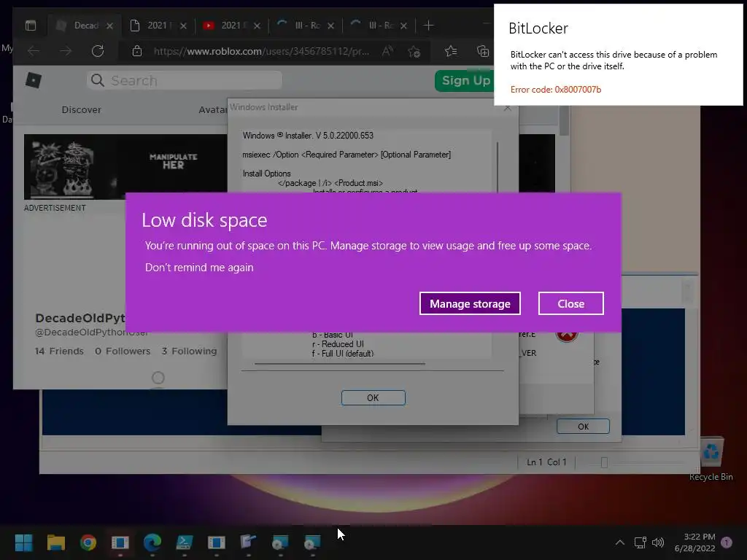Click the BitLocker error code text
This screenshot has width=747, height=560.
(555, 90)
